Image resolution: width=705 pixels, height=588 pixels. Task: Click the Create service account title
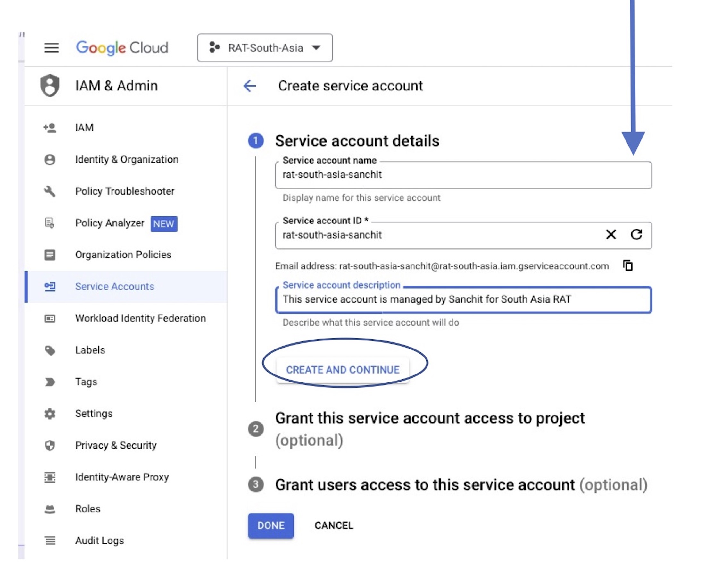[351, 86]
